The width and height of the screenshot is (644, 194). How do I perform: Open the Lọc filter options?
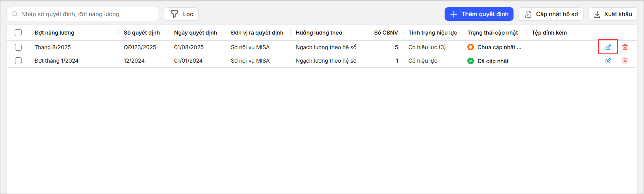(181, 14)
